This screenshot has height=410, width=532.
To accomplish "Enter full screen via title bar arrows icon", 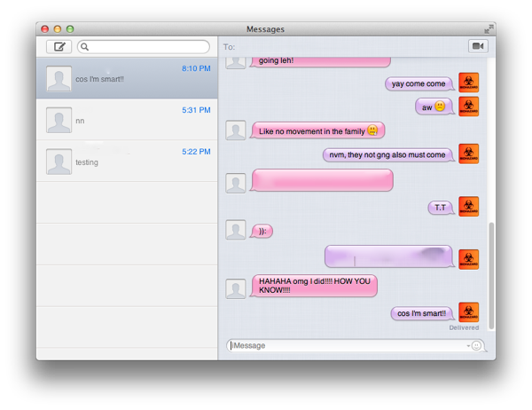I will click(489, 29).
